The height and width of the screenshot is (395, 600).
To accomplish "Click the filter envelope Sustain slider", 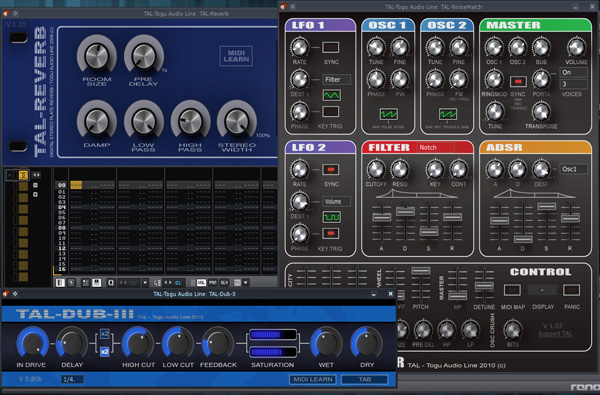I will coord(429,232).
